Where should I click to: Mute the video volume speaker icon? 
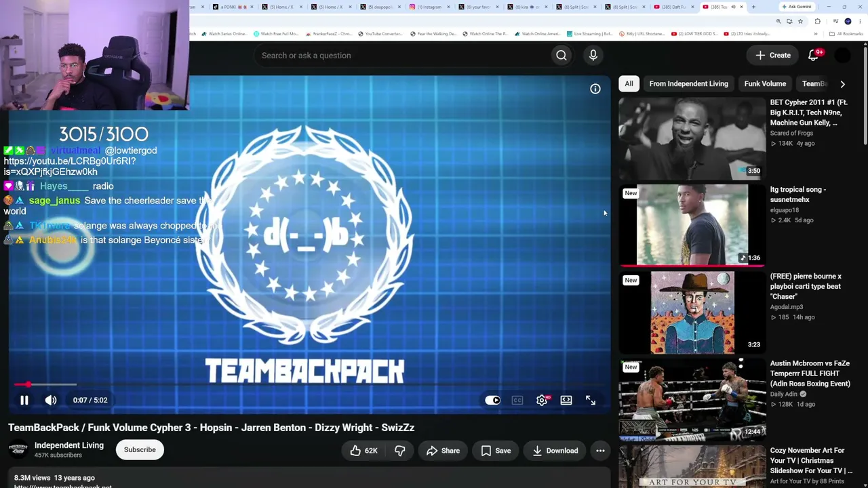(x=51, y=400)
